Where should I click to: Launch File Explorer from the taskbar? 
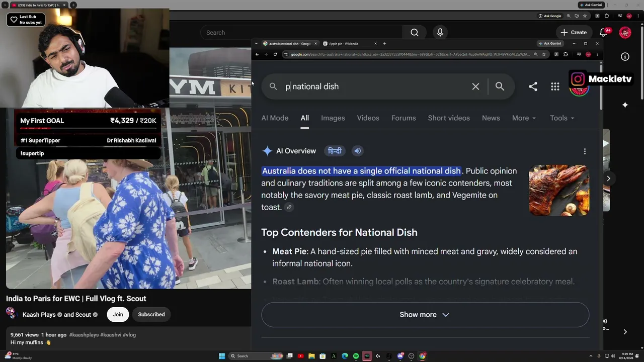311,356
